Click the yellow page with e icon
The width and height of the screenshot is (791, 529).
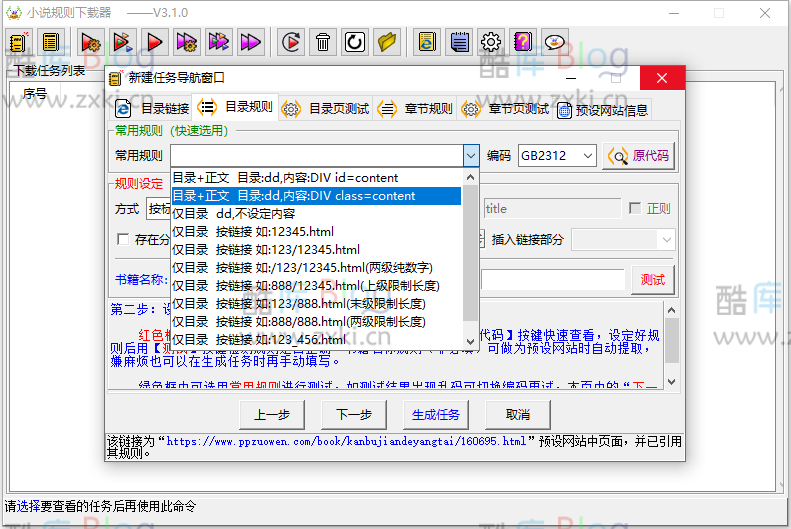pyautogui.click(x=427, y=42)
